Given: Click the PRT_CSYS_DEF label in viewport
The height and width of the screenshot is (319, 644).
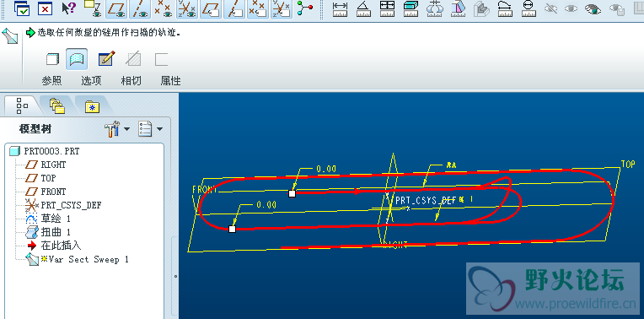Looking at the screenshot, I should [x=426, y=201].
